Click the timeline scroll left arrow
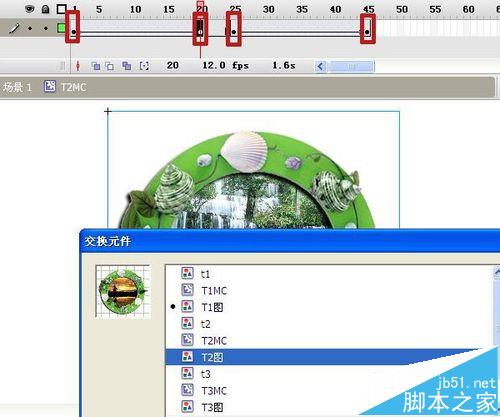This screenshot has width=500, height=417. click(320, 66)
